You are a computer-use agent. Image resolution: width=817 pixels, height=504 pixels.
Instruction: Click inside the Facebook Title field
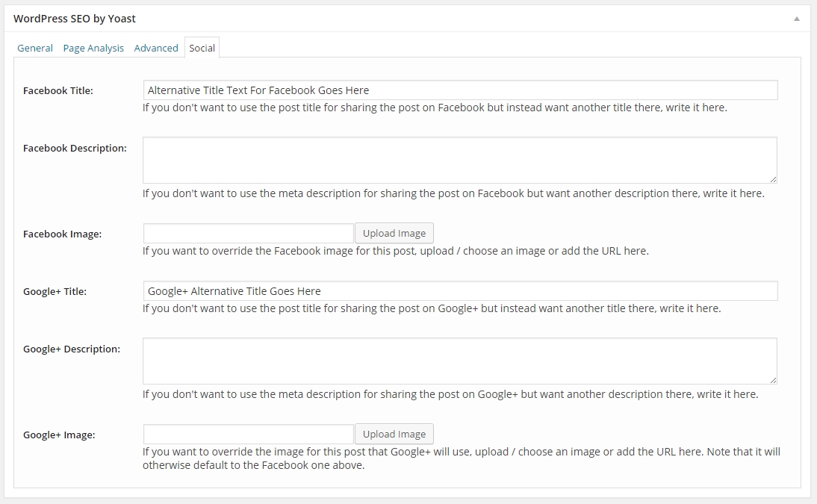coord(460,90)
